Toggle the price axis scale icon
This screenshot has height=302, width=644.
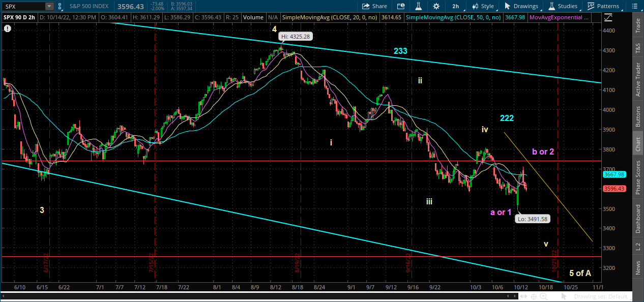608,18
